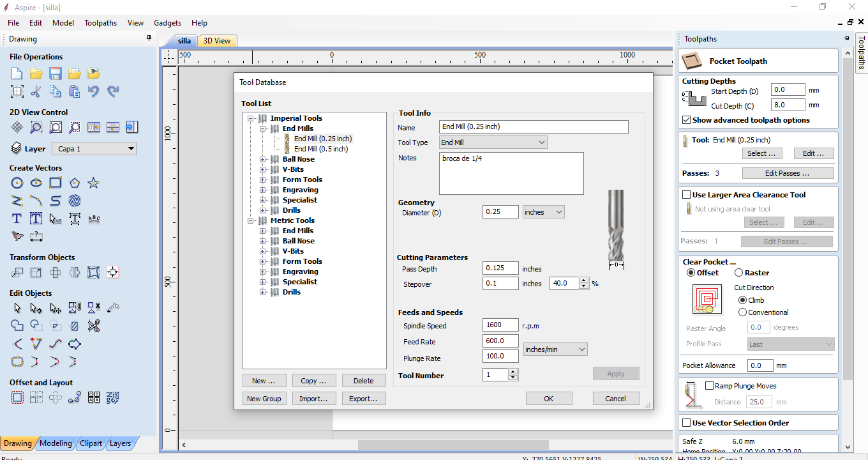Screen dimensions: 868x460
Task: Enable Ramp Plunge Moves
Action: [709, 386]
